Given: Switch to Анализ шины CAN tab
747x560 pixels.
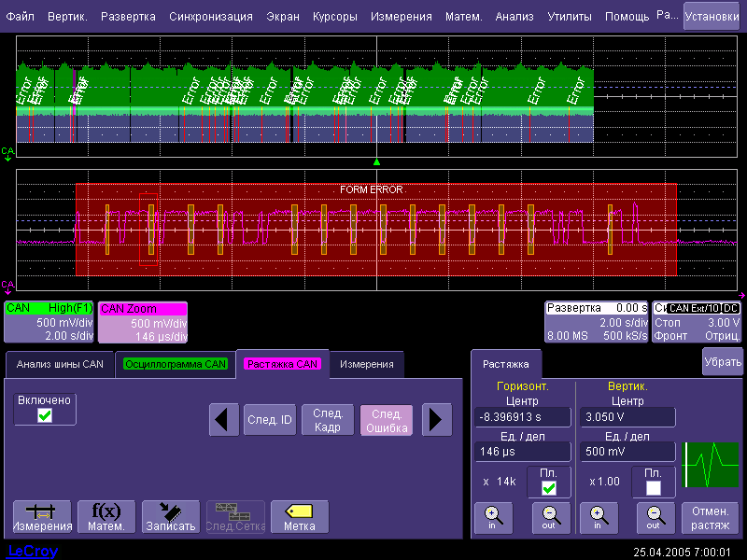Looking at the screenshot, I should pos(60,364).
